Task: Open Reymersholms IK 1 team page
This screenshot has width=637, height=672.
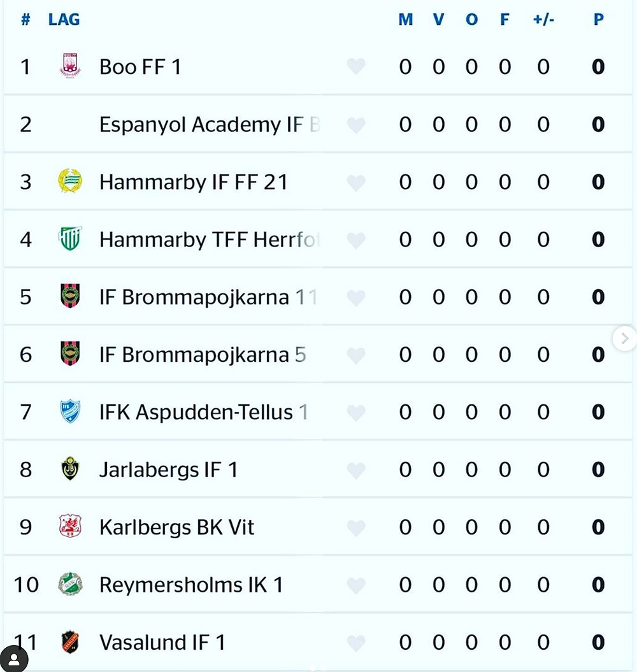Action: tap(191, 585)
